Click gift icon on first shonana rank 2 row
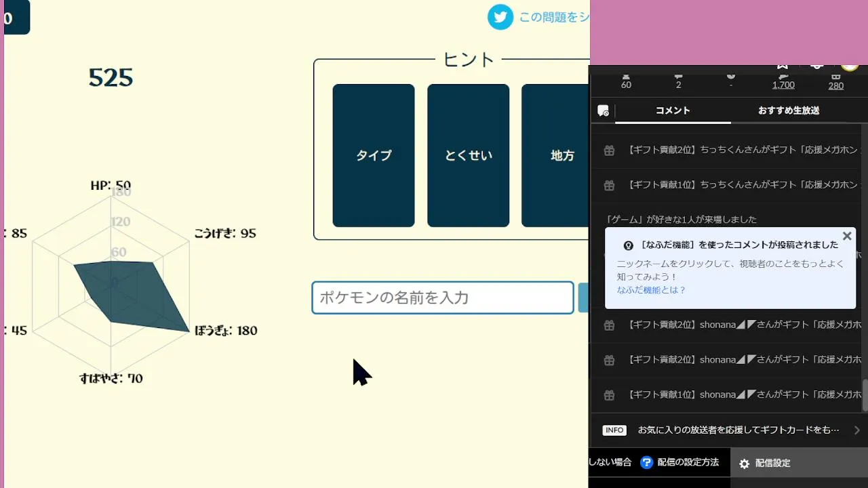Image resolution: width=868 pixels, height=488 pixels. click(609, 325)
